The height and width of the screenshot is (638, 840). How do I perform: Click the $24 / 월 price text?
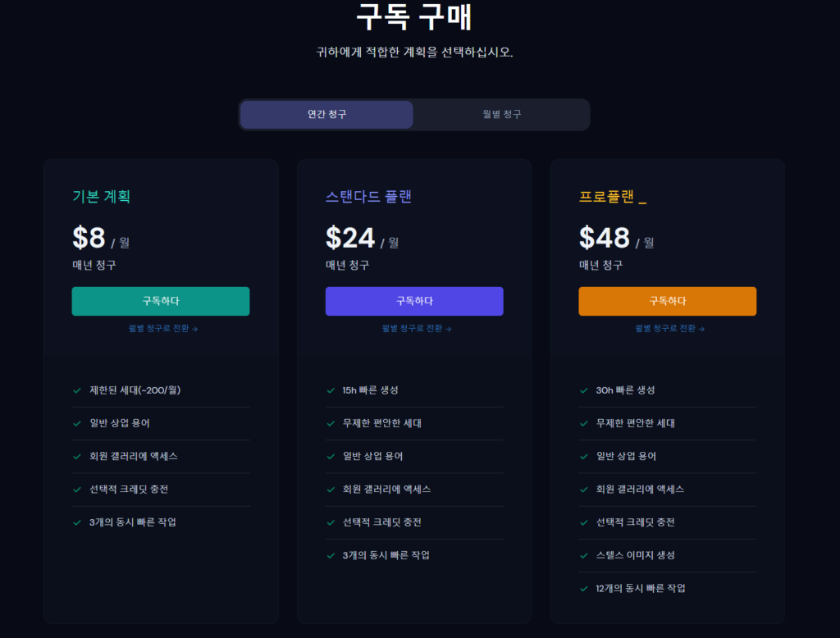[362, 239]
